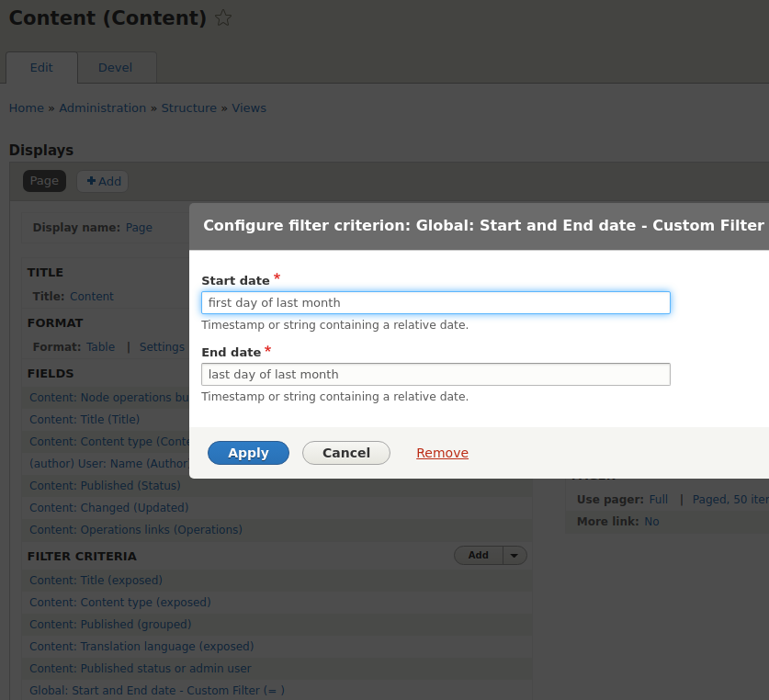Open Structure from the breadcrumb trail

(188, 107)
